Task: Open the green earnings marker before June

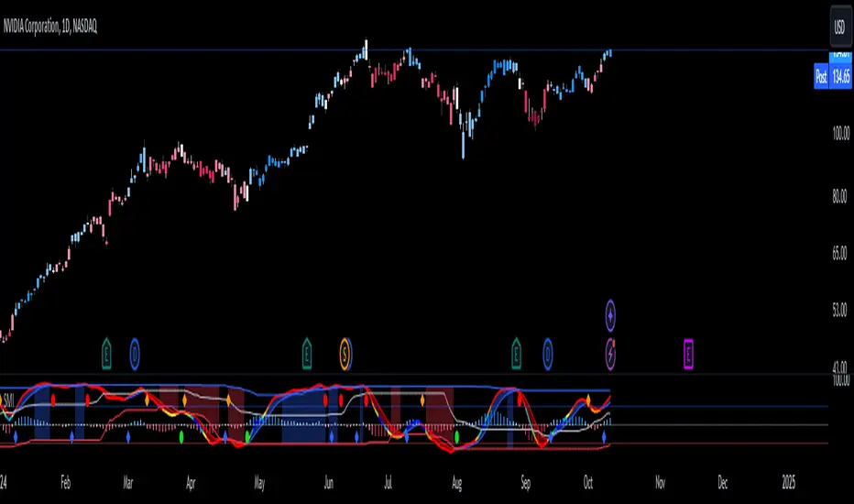Action: [307, 354]
